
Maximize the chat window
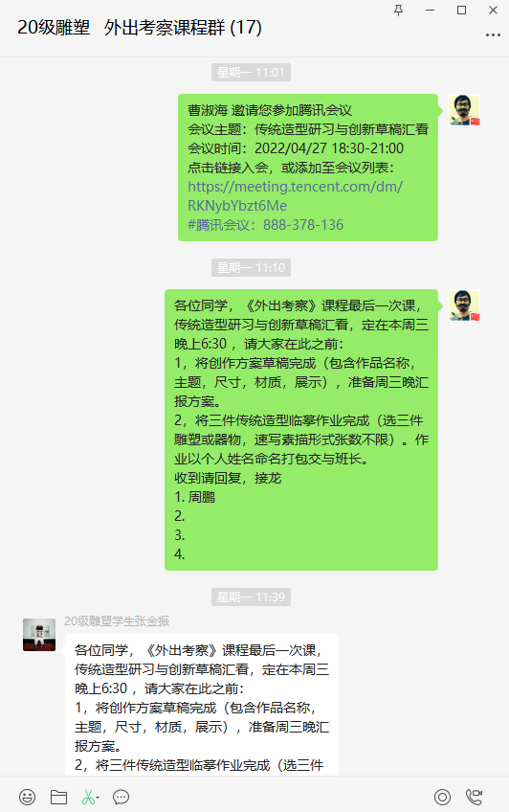[461, 10]
